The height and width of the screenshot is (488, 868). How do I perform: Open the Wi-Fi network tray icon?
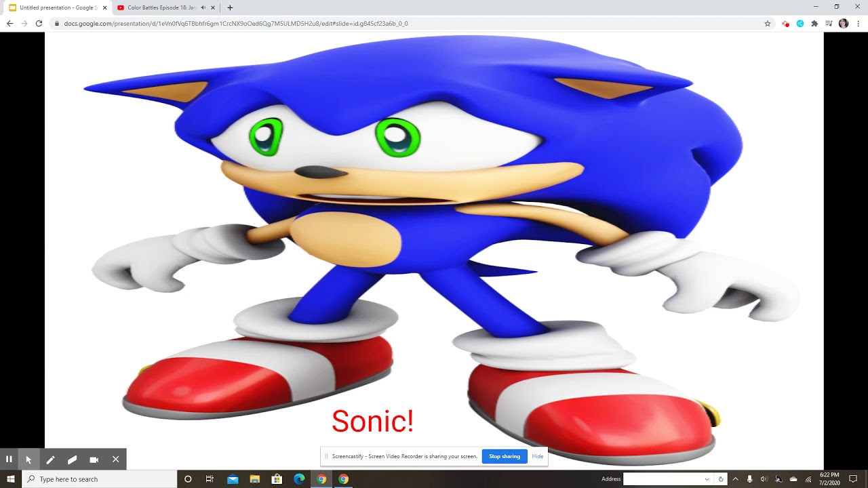(808, 479)
